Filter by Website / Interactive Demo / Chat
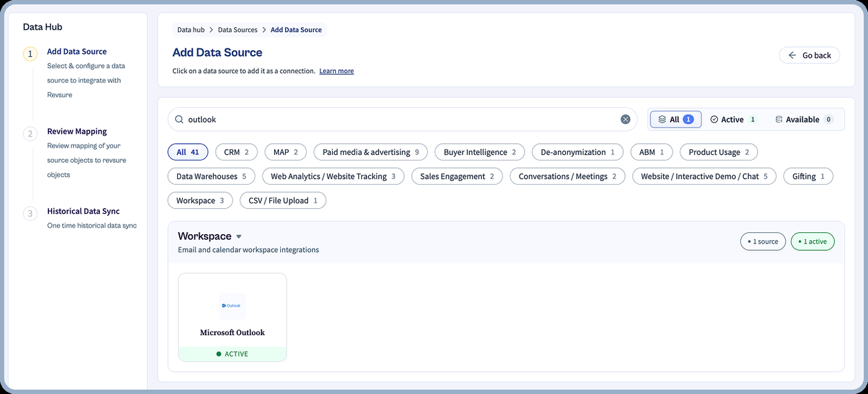Image resolution: width=868 pixels, height=394 pixels. [x=704, y=177]
